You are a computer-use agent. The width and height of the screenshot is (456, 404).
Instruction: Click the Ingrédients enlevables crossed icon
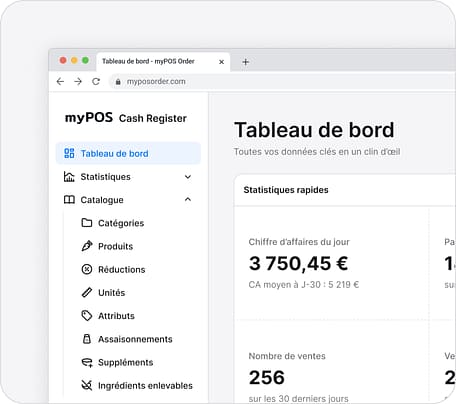coord(87,386)
